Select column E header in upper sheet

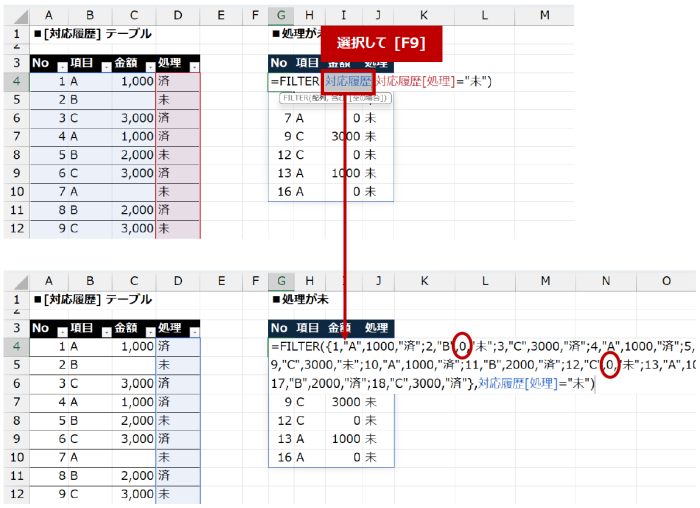point(220,15)
